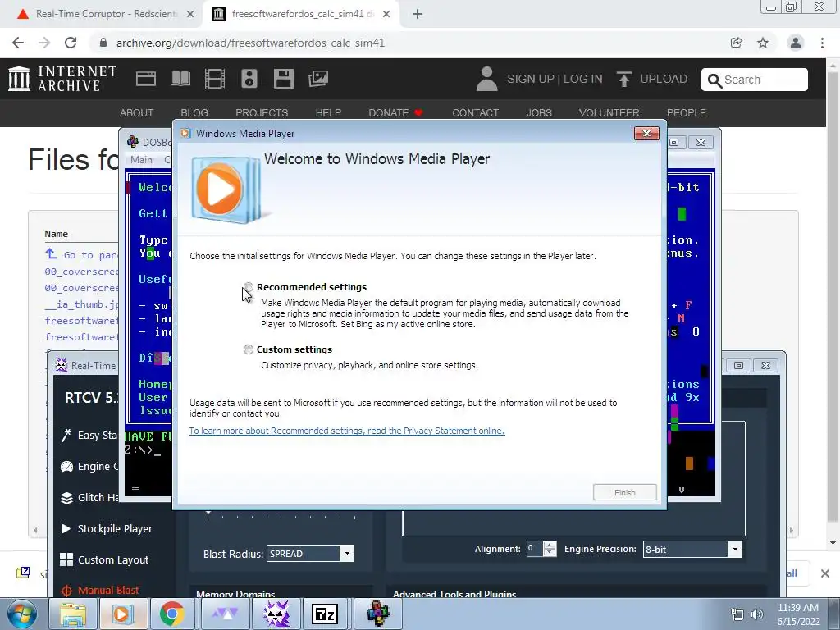
Task: Increase the Alignment stepper value
Action: (x=550, y=545)
